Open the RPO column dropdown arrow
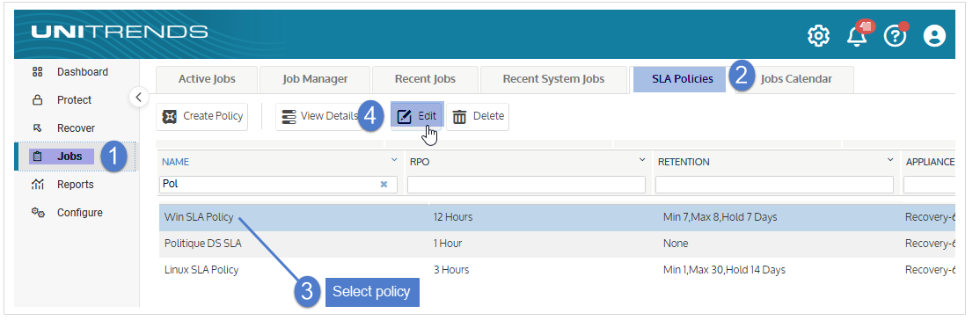The width and height of the screenshot is (980, 328). (642, 161)
